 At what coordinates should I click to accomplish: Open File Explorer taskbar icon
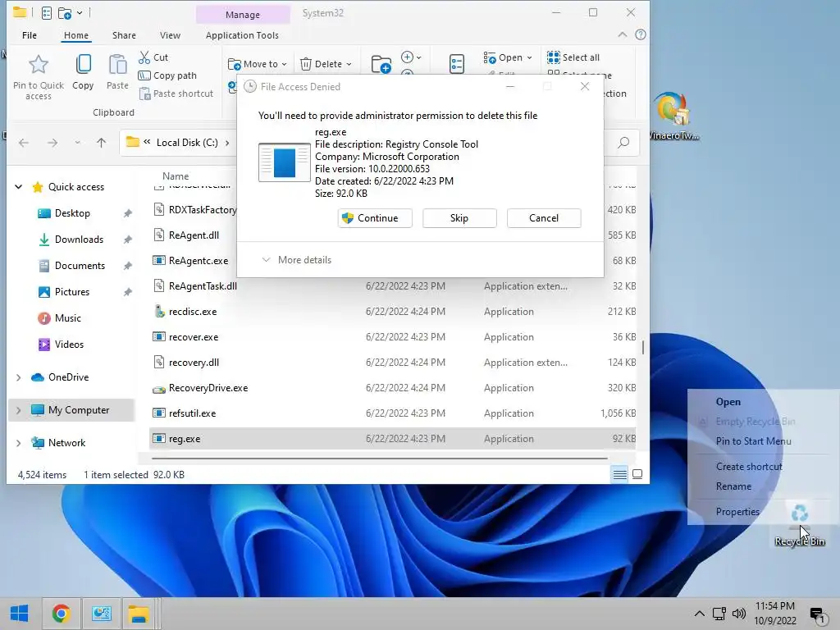click(139, 614)
